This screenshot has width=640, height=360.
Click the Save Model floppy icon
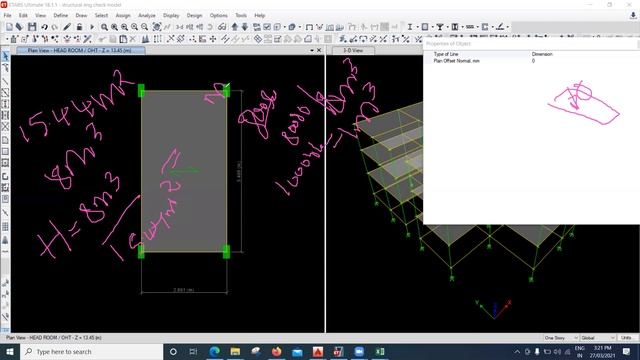pyautogui.click(x=32, y=27)
